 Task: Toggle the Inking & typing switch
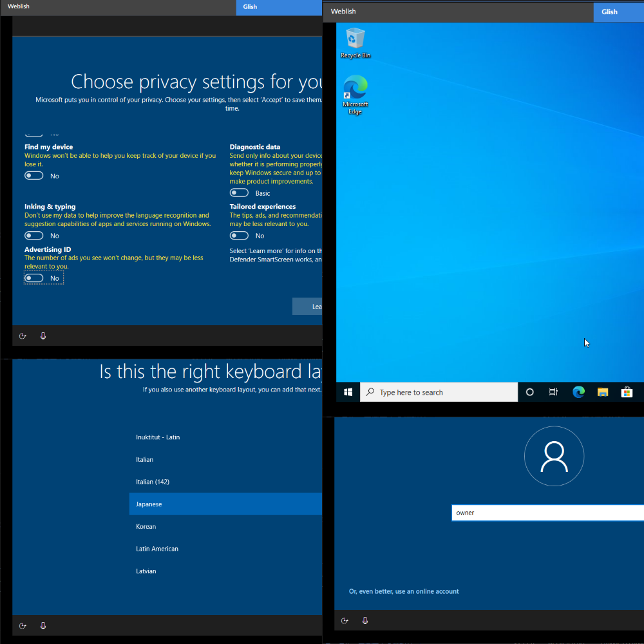33,235
